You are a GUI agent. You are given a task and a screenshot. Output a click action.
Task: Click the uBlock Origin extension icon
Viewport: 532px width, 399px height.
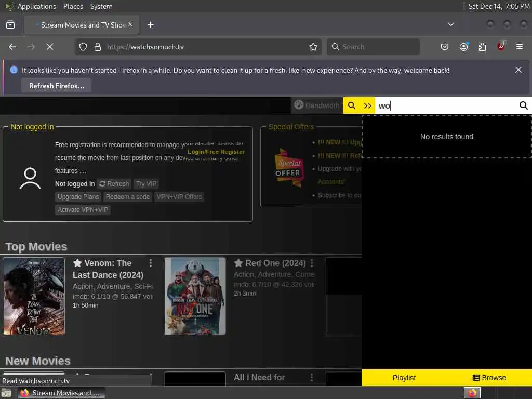pyautogui.click(x=501, y=46)
